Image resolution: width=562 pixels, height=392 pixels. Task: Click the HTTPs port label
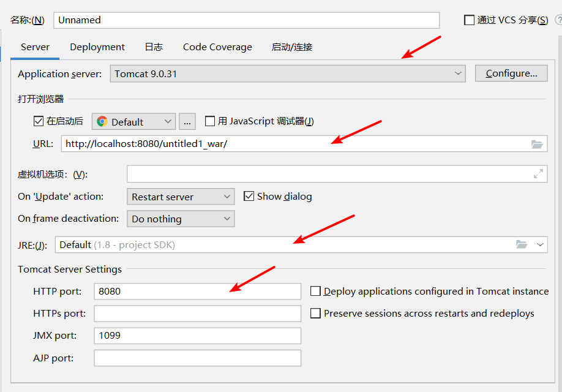pyautogui.click(x=59, y=314)
